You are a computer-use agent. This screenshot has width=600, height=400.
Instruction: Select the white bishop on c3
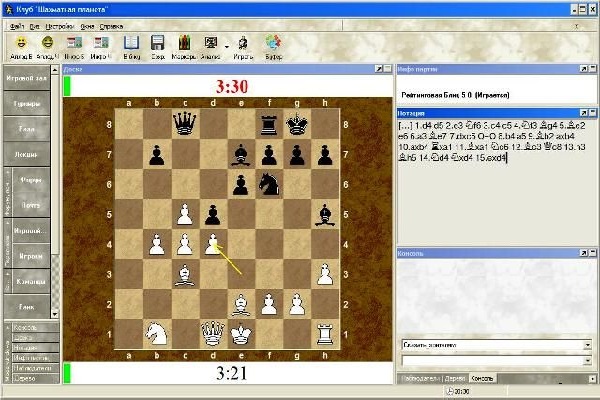pos(184,275)
